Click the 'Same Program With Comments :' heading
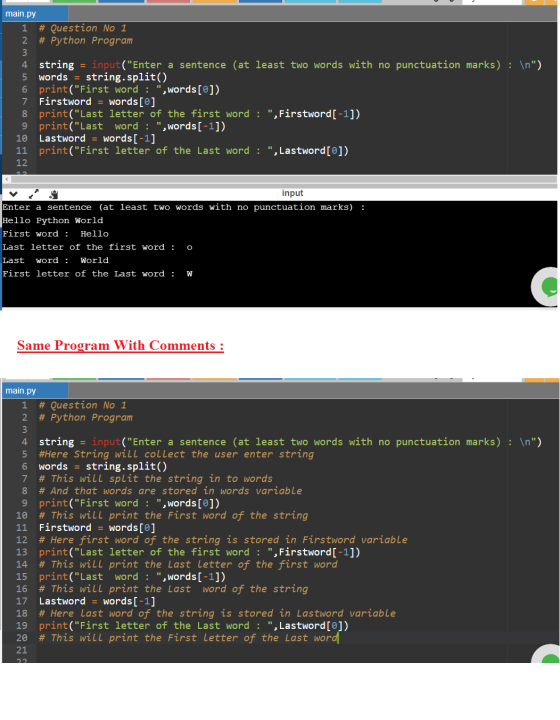The width and height of the screenshot is (560, 720). click(120, 345)
